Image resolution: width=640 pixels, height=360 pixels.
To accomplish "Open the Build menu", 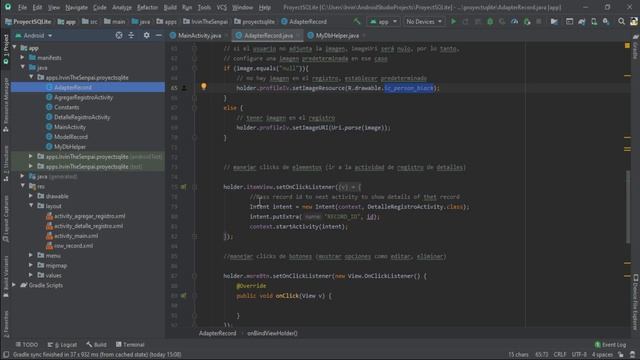I will pos(170,7).
